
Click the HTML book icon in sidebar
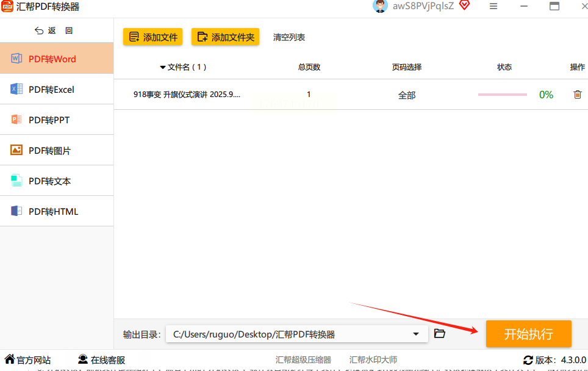[16, 211]
